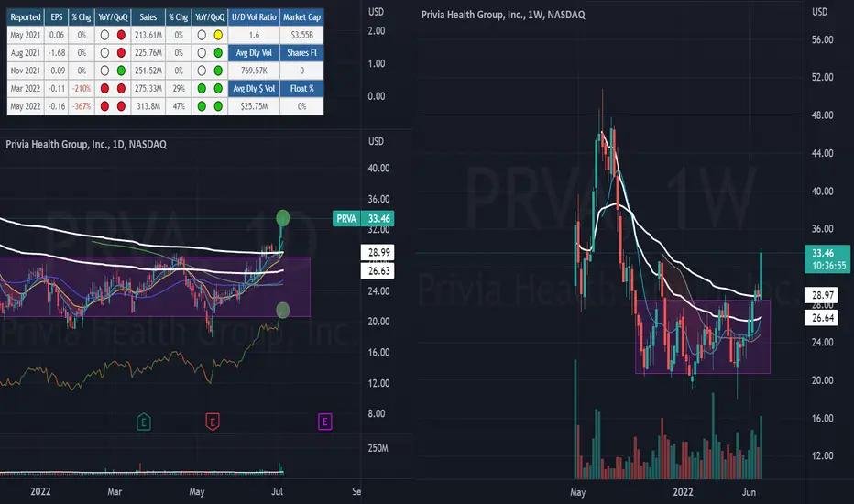Viewport: 854px width, 504px height.
Task: Select the Mar 2022 reported date cell
Action: click(x=26, y=88)
